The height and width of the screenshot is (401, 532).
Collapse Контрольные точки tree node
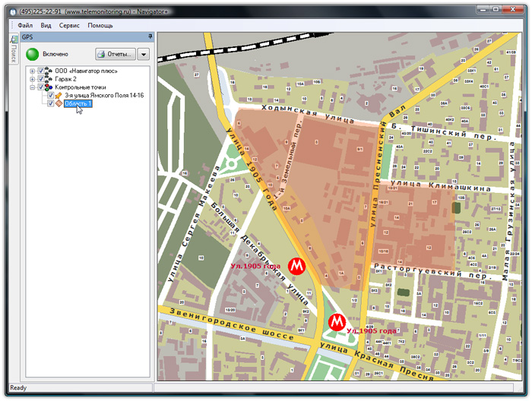click(x=32, y=87)
